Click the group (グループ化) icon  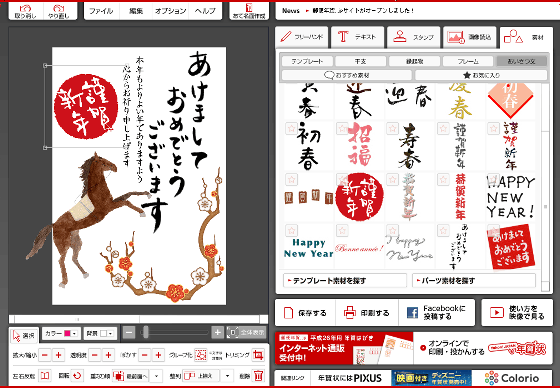click(201, 355)
